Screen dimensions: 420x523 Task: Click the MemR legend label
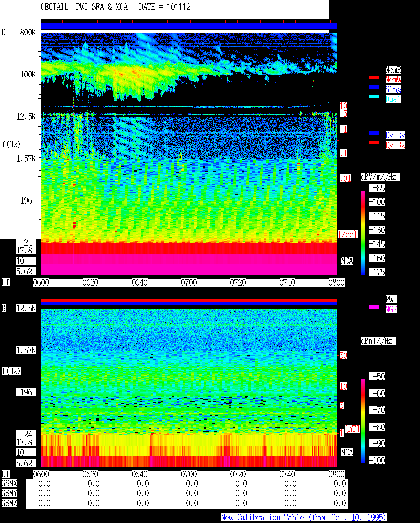(393, 70)
